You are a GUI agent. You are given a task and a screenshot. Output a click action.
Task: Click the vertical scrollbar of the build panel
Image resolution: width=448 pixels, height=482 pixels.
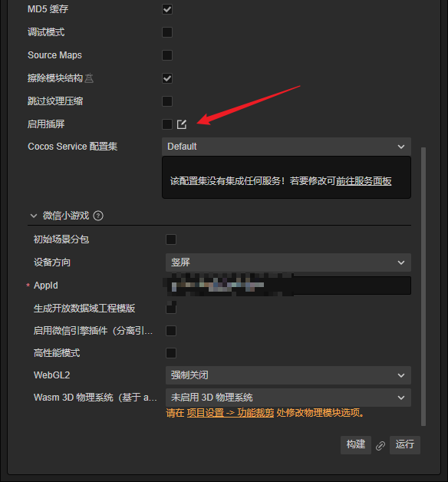423,286
